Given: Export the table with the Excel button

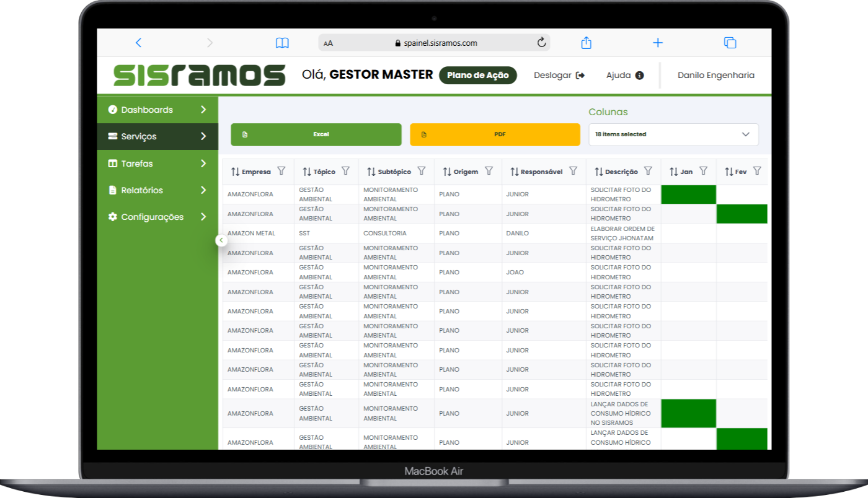Looking at the screenshot, I should [x=316, y=134].
